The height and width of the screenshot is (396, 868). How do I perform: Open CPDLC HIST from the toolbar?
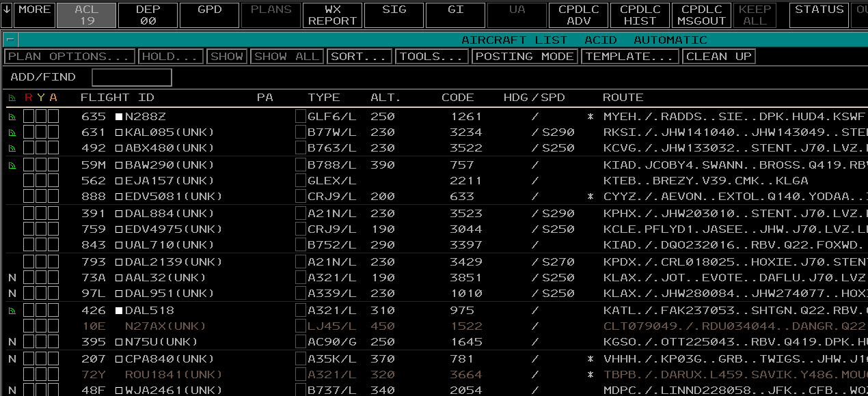640,15
